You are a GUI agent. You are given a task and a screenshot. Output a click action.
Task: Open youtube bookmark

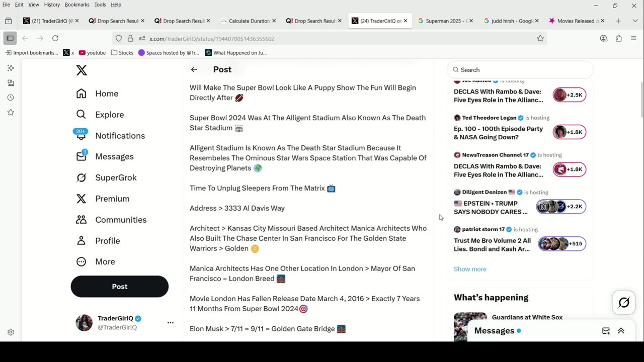coord(92,53)
